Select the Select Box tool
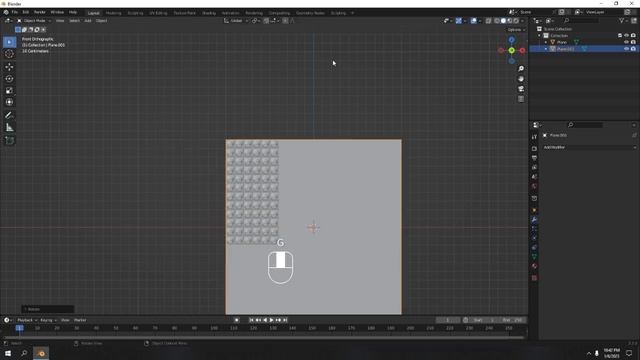 9,42
